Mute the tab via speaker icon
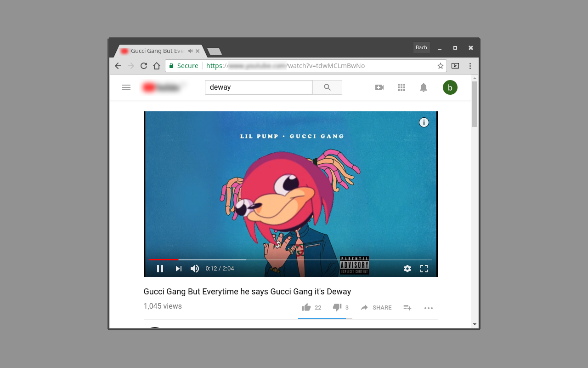Image resolution: width=588 pixels, height=368 pixels. click(x=190, y=51)
